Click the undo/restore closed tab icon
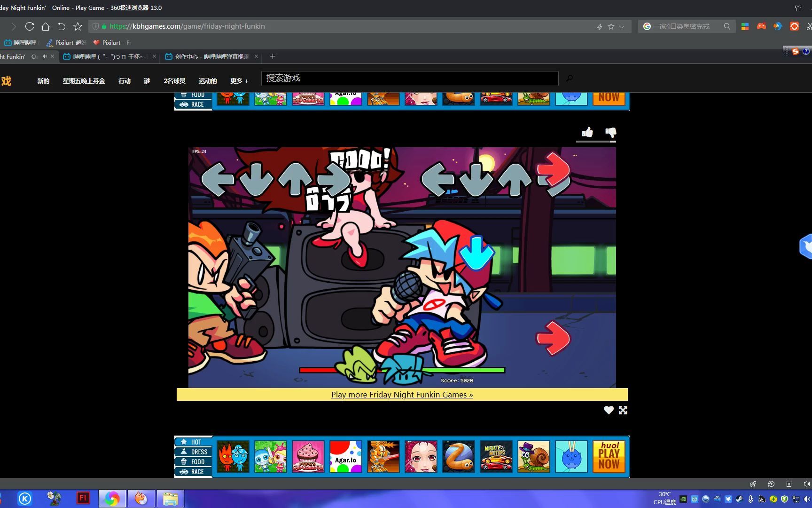812x508 pixels. pos(62,26)
